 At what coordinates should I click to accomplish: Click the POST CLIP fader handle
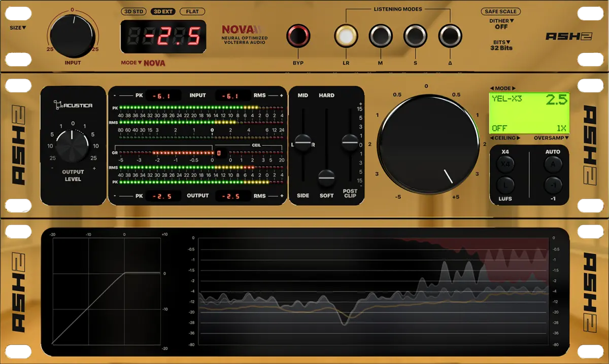[x=350, y=142]
